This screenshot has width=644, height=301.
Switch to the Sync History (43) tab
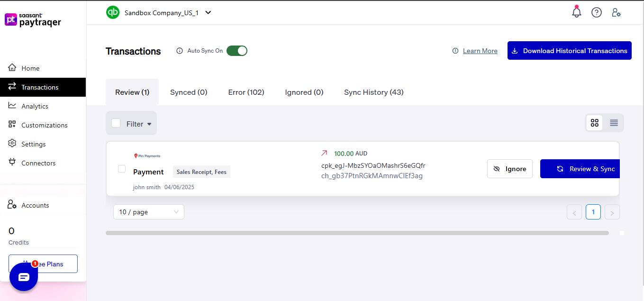click(374, 92)
